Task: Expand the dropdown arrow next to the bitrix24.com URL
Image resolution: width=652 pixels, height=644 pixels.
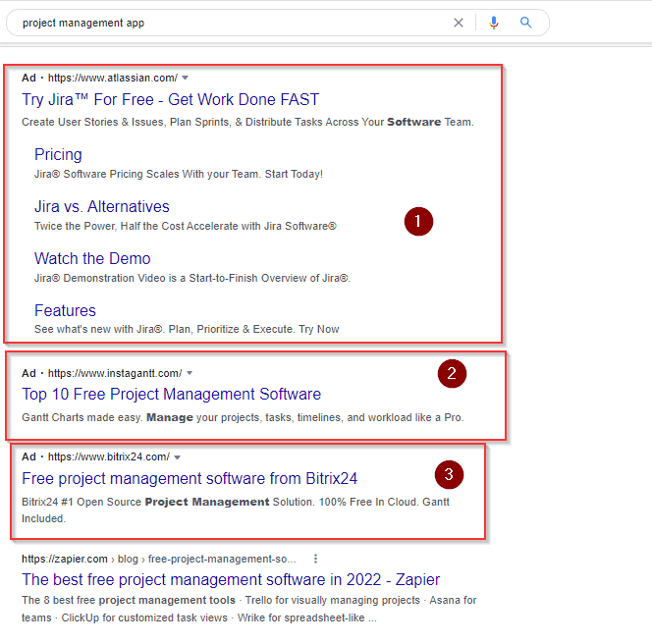Action: click(177, 456)
